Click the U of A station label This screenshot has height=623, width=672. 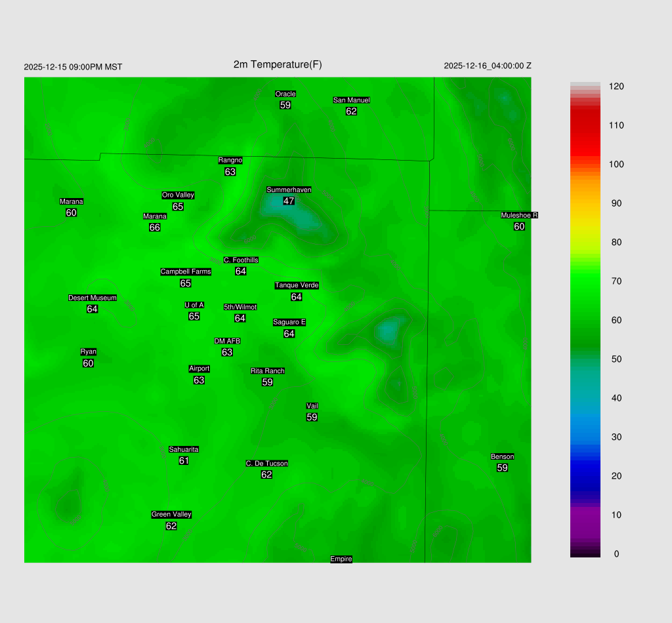[194, 305]
